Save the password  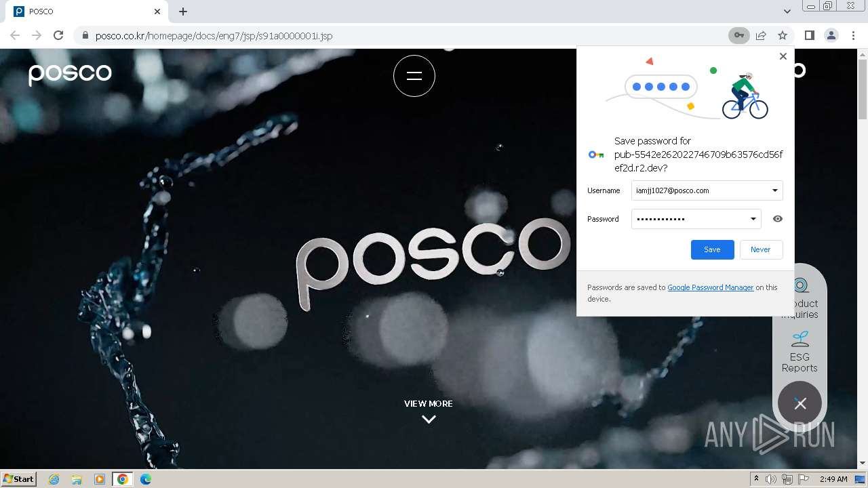coord(712,249)
